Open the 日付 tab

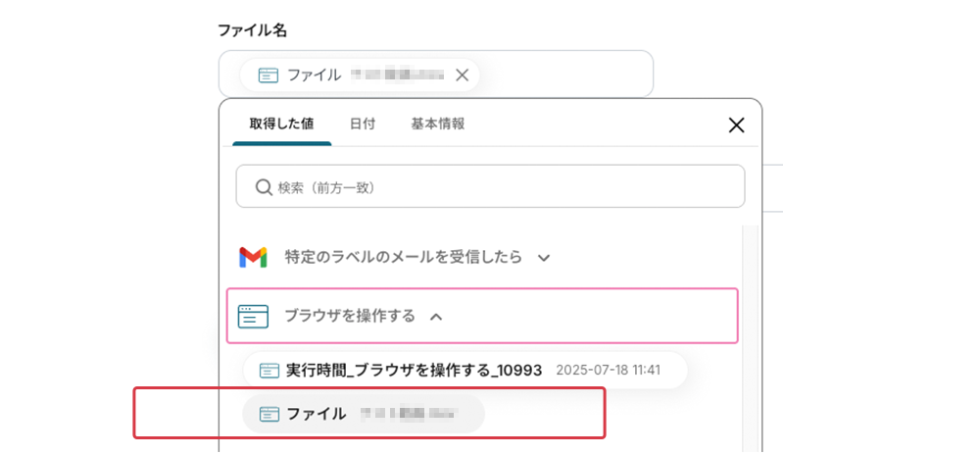coord(362,125)
